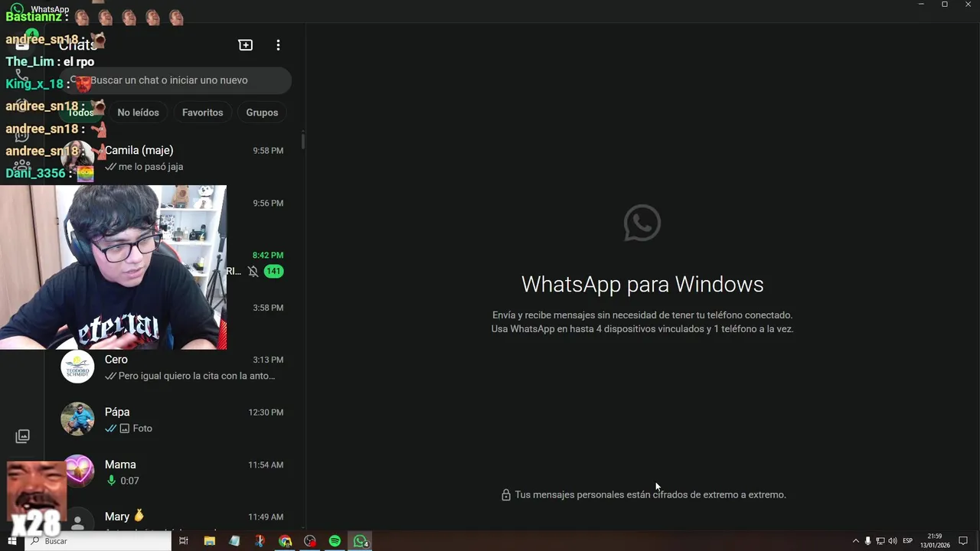Click the lock icon beside encryption notice
The image size is (980, 551).
click(x=506, y=495)
